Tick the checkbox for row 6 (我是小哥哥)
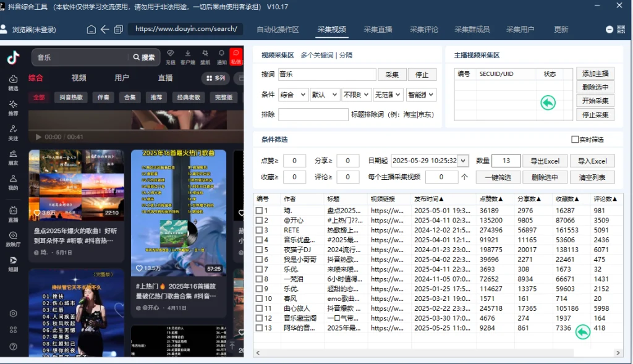The height and width of the screenshot is (364, 633). coord(259,260)
